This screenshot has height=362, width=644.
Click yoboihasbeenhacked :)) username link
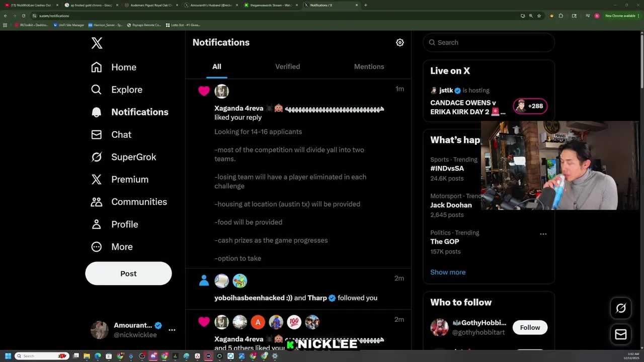tap(253, 298)
